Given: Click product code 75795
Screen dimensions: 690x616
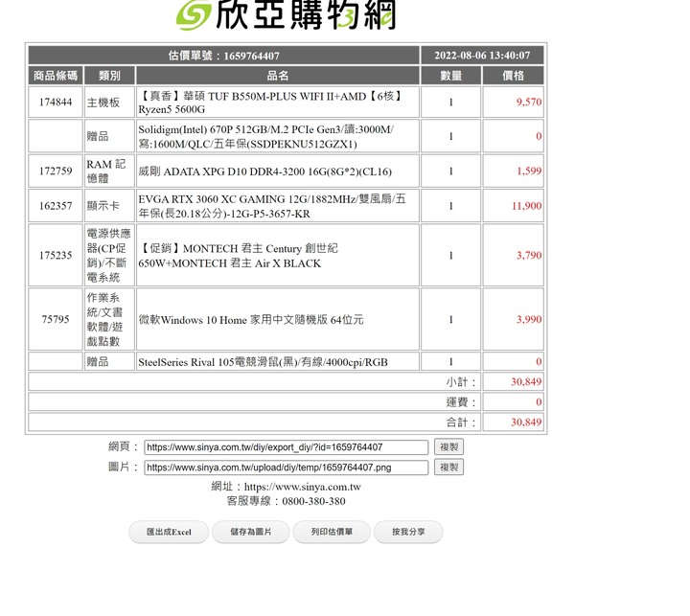Looking at the screenshot, I should 56,319.
